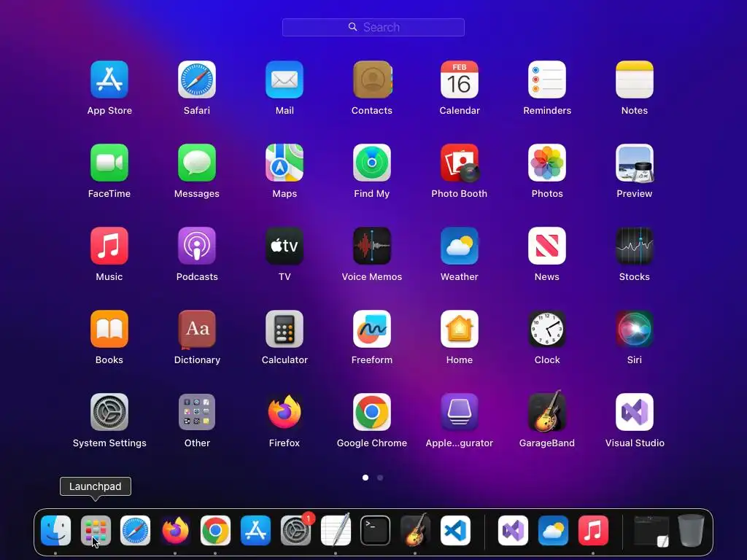The width and height of the screenshot is (747, 560).
Task: Open the News app
Action: tap(547, 246)
